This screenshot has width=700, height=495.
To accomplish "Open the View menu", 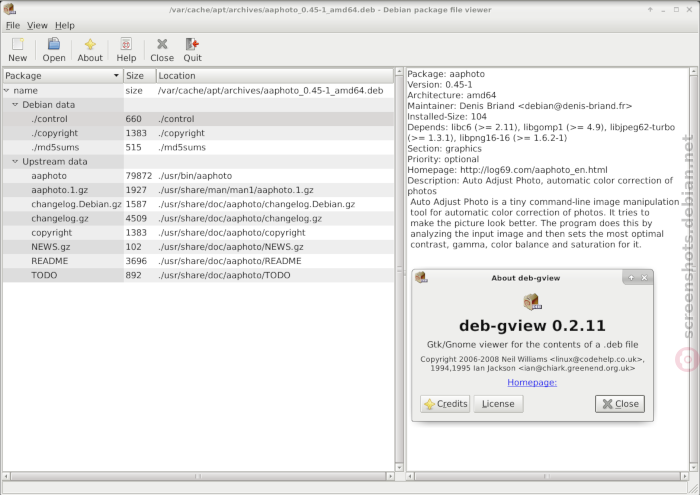I will (37, 25).
